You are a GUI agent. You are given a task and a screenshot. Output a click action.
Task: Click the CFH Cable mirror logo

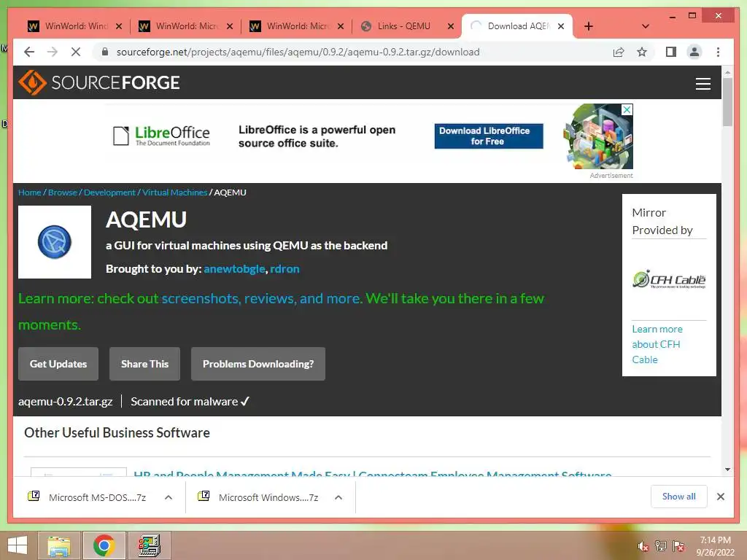coord(669,279)
